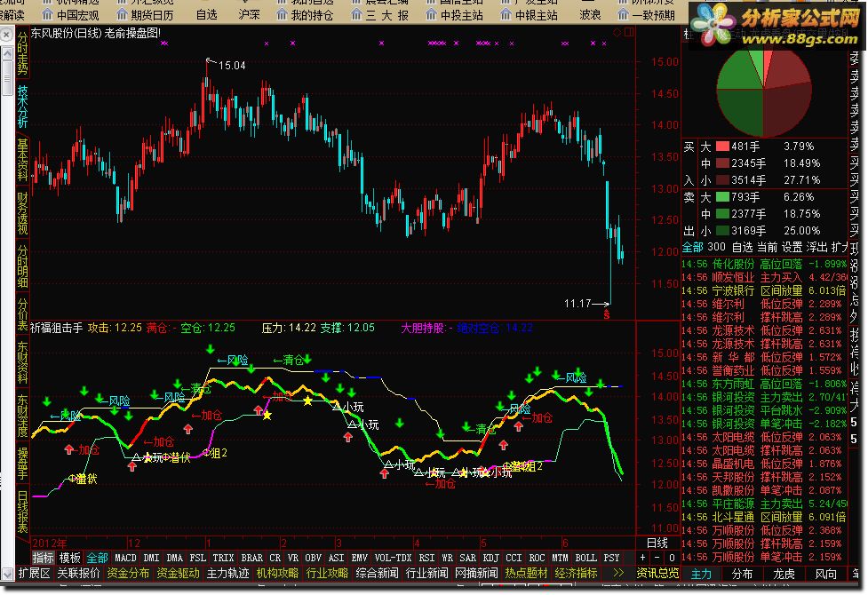Zoom out the chart with the - button
The width and height of the screenshot is (868, 595).
tap(657, 558)
